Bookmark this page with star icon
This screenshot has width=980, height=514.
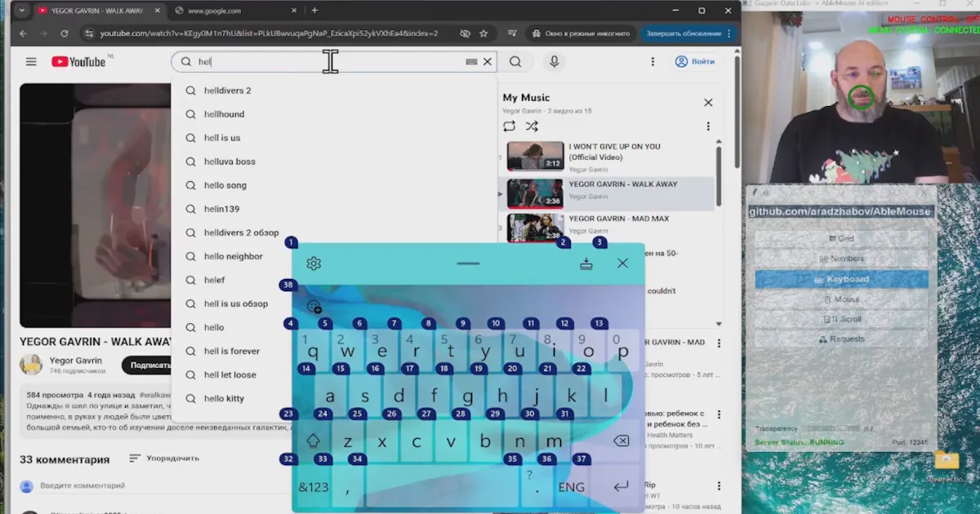click(483, 33)
